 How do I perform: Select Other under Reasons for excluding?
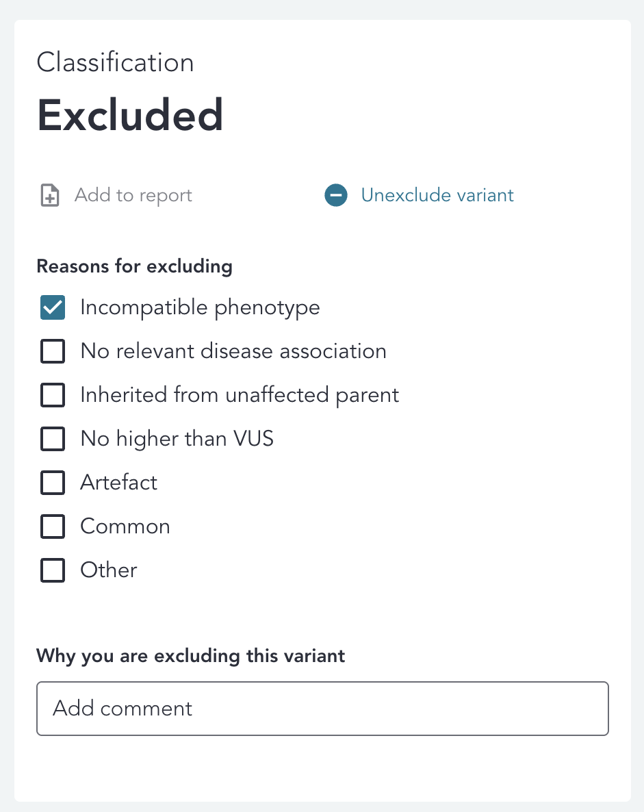(x=53, y=570)
